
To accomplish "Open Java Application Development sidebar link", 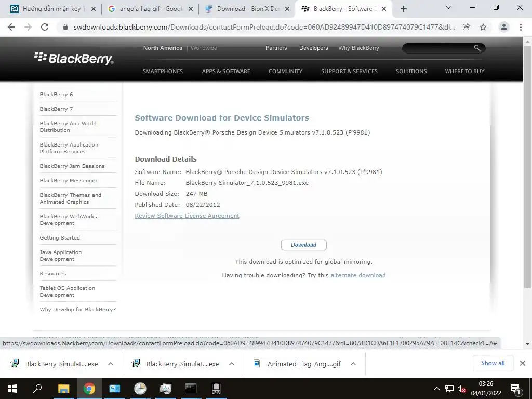I will [x=61, y=256].
